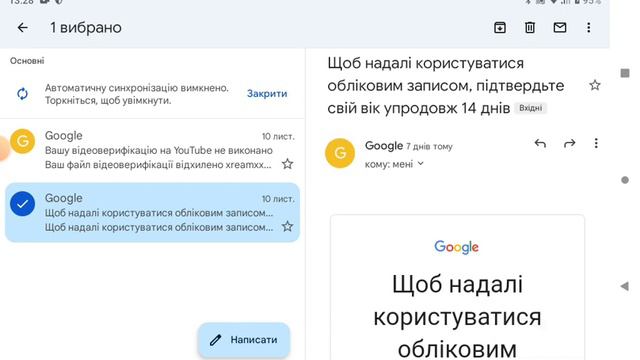This screenshot has width=640, height=360.
Task: Click the Основні category label
Action: (x=27, y=61)
